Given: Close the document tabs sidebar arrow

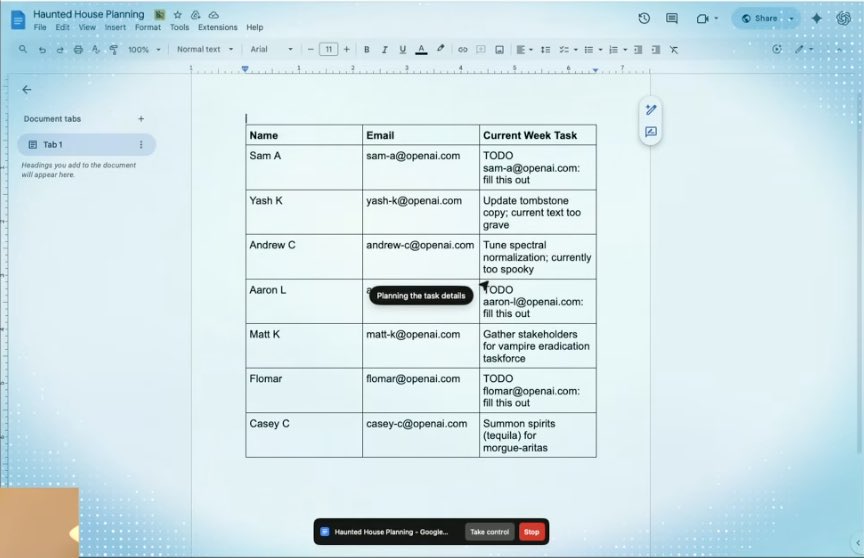Looking at the screenshot, I should [26, 90].
